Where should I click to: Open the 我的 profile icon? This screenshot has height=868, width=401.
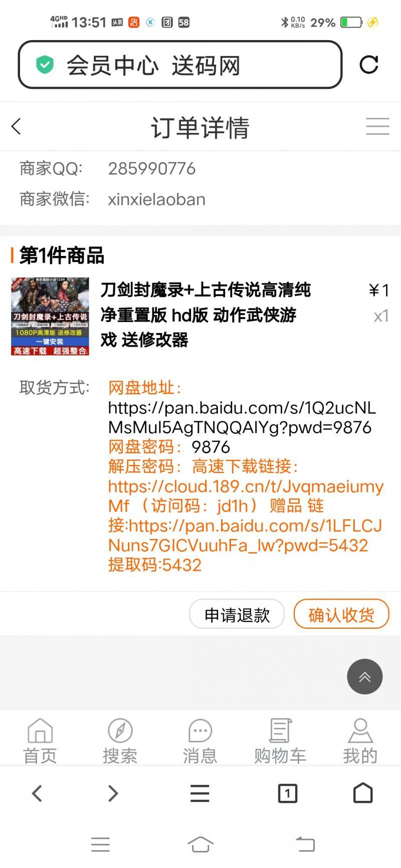coord(360,741)
